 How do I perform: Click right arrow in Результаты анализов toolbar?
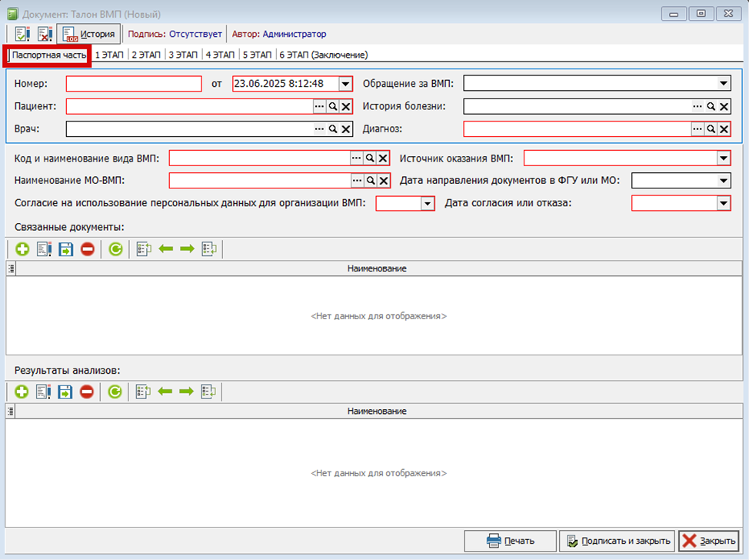[x=186, y=392]
